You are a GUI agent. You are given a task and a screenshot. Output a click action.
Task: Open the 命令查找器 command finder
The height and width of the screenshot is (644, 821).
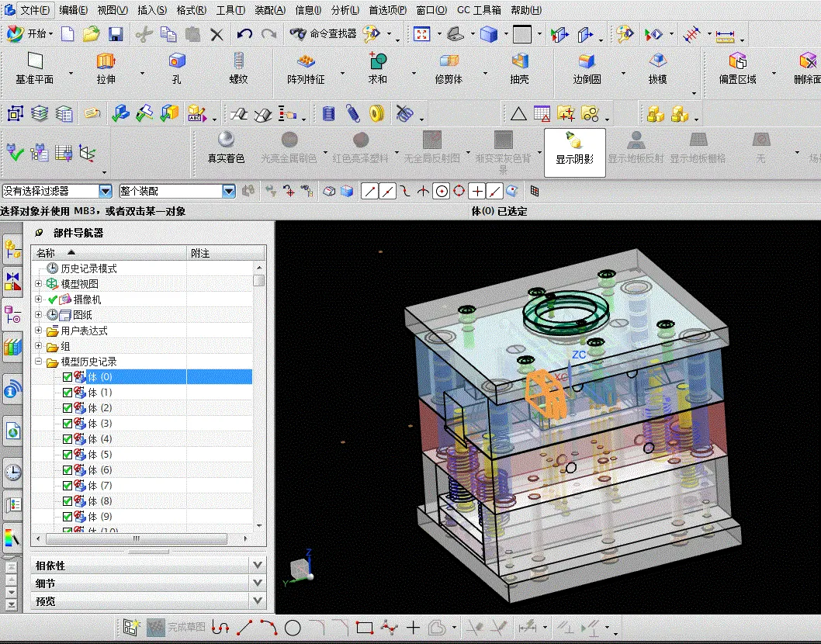[323, 34]
